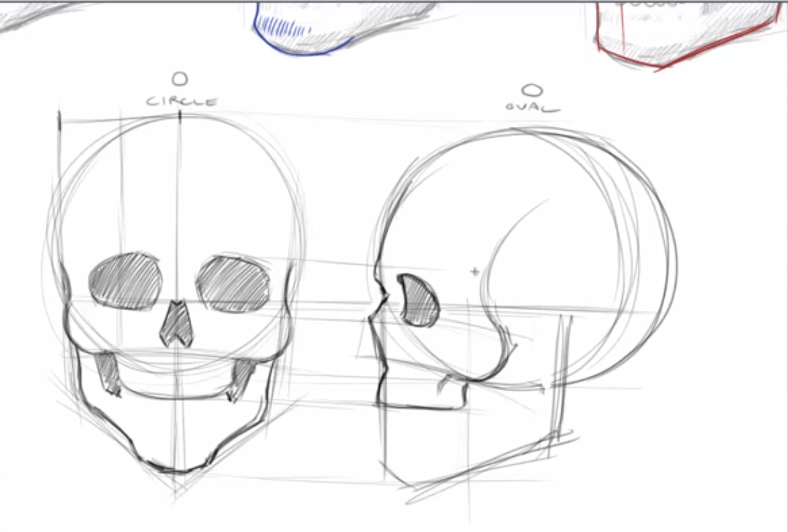Click the red-outlined sketch at top right
This screenshot has width=788, height=532.
tap(685, 33)
